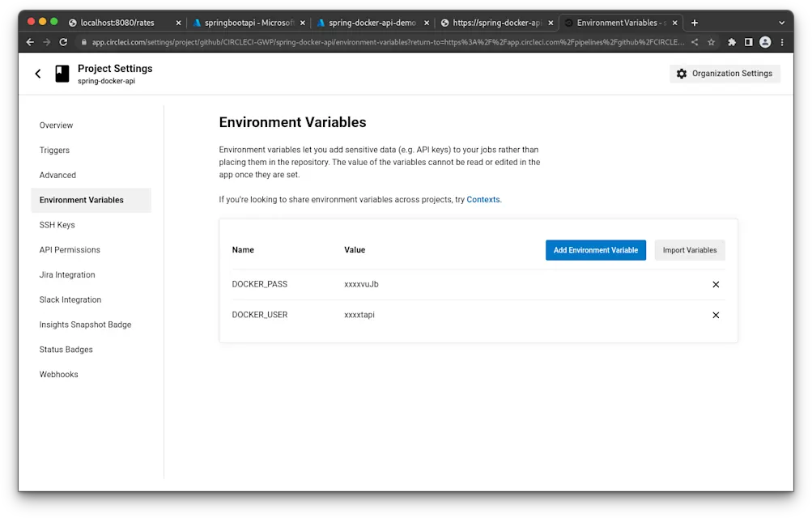Open the Chrome profile avatar
The width and height of the screenshot is (812, 518).
(764, 42)
